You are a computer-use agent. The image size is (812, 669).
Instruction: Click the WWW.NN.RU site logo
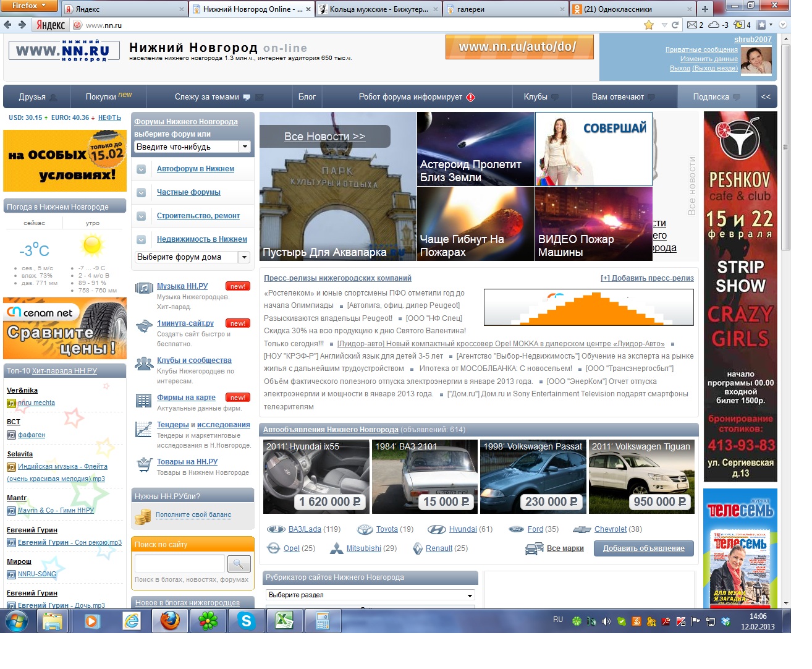tap(63, 51)
